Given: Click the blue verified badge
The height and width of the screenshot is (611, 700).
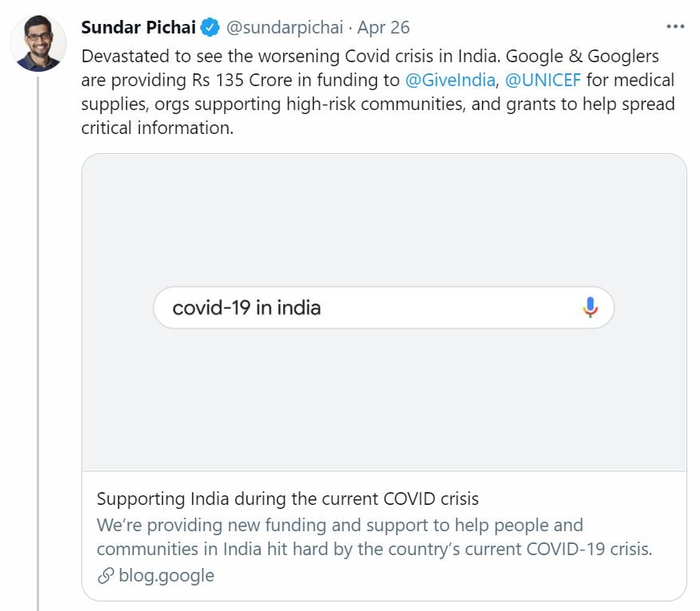Looking at the screenshot, I should (x=210, y=28).
